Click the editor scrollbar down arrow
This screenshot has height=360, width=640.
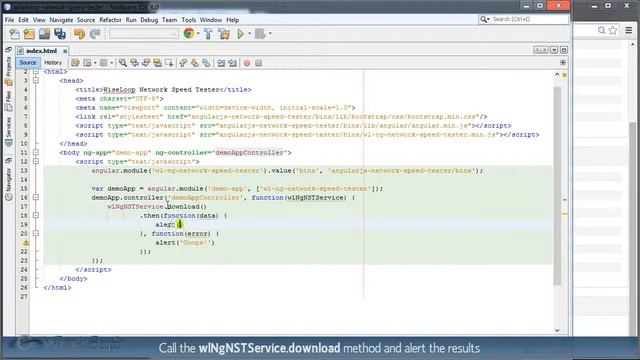tap(557, 330)
